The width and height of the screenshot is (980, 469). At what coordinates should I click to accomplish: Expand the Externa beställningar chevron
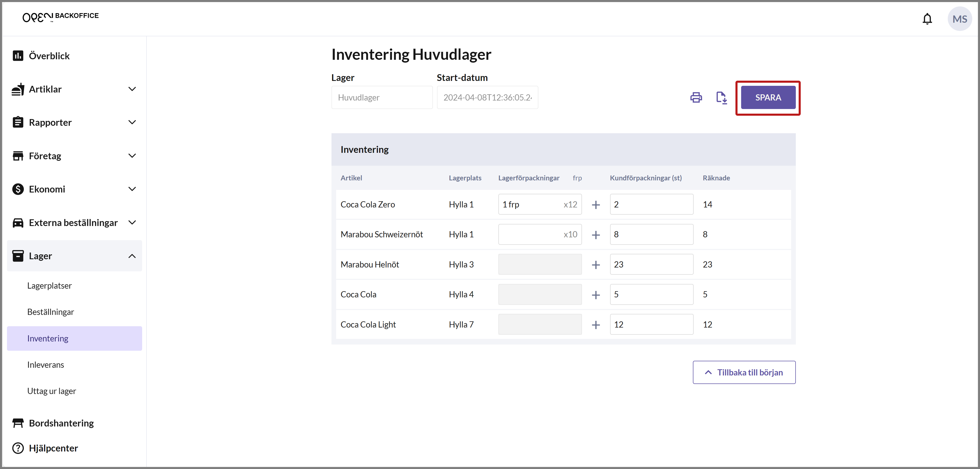pos(132,223)
